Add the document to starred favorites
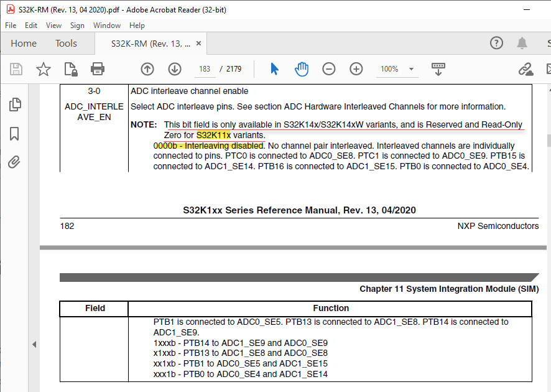 (x=44, y=69)
